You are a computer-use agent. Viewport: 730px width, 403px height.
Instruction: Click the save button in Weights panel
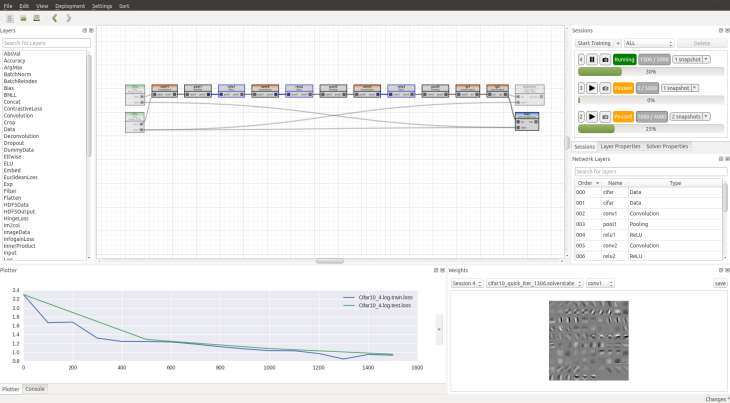tap(719, 283)
